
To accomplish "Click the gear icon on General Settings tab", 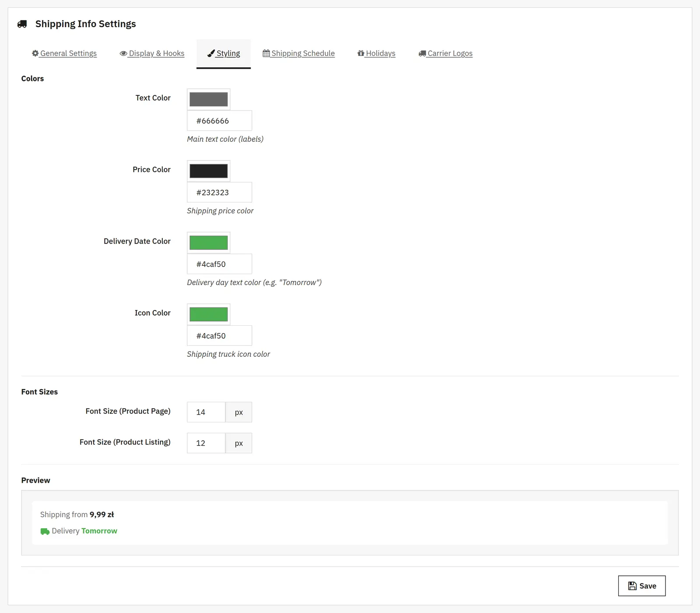I will coord(35,53).
